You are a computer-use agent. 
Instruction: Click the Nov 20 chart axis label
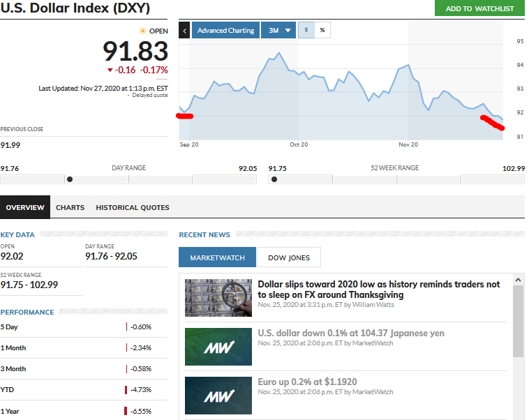point(408,144)
